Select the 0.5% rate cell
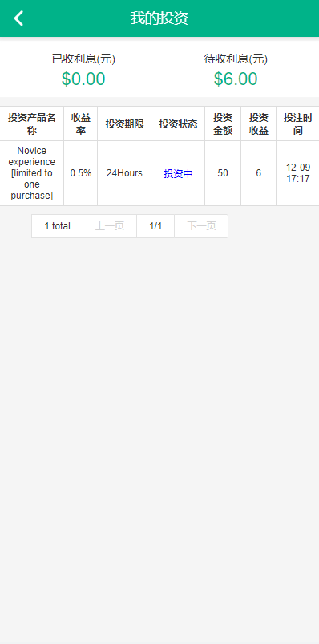The height and width of the screenshot is (644, 319). tap(80, 173)
